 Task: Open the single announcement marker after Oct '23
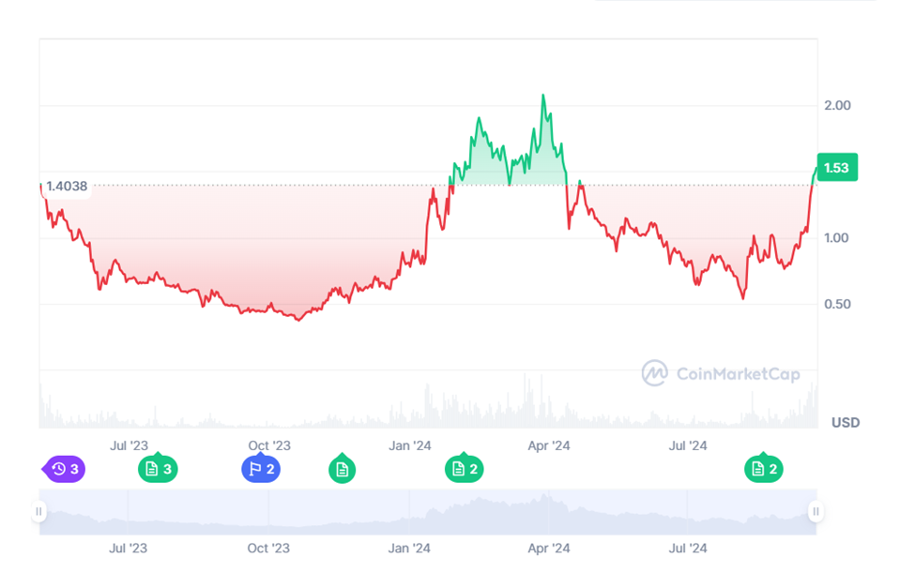[343, 469]
